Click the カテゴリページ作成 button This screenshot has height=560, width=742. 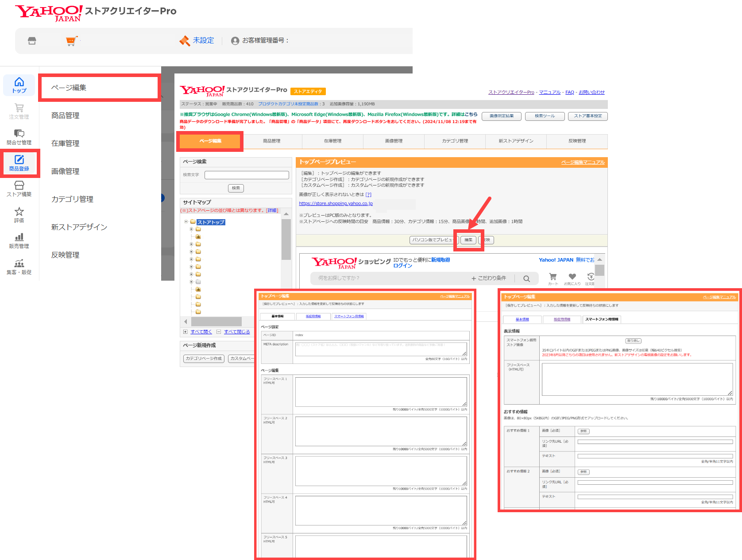[204, 359]
